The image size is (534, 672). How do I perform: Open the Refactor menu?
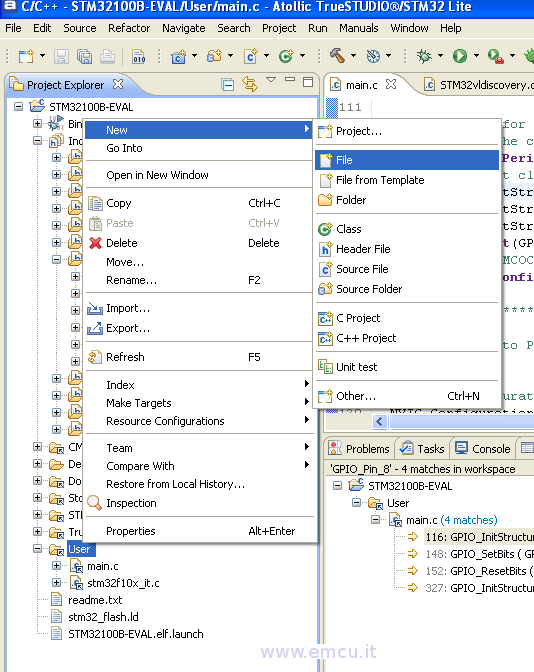(129, 28)
